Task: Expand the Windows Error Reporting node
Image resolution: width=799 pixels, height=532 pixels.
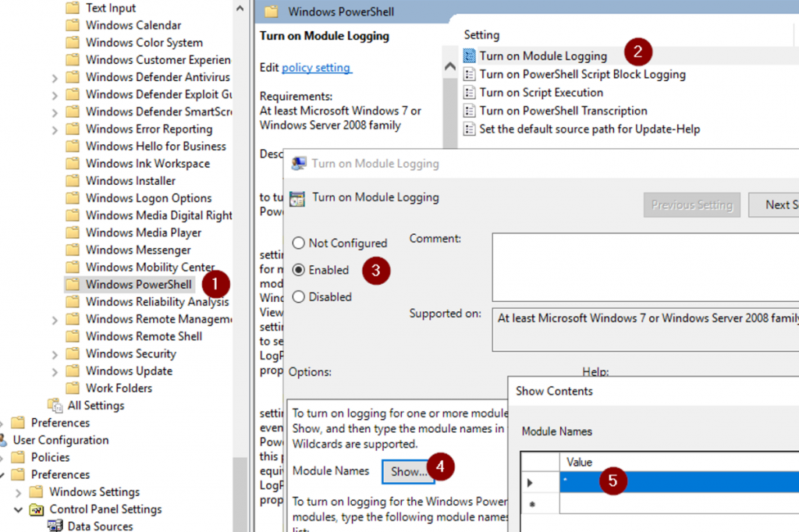Action: click(x=55, y=130)
